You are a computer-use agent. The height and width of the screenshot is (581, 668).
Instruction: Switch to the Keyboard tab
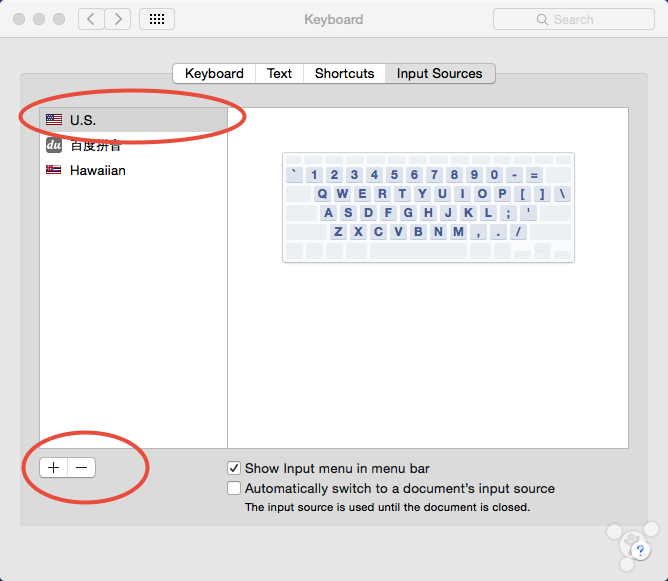pyautogui.click(x=214, y=73)
